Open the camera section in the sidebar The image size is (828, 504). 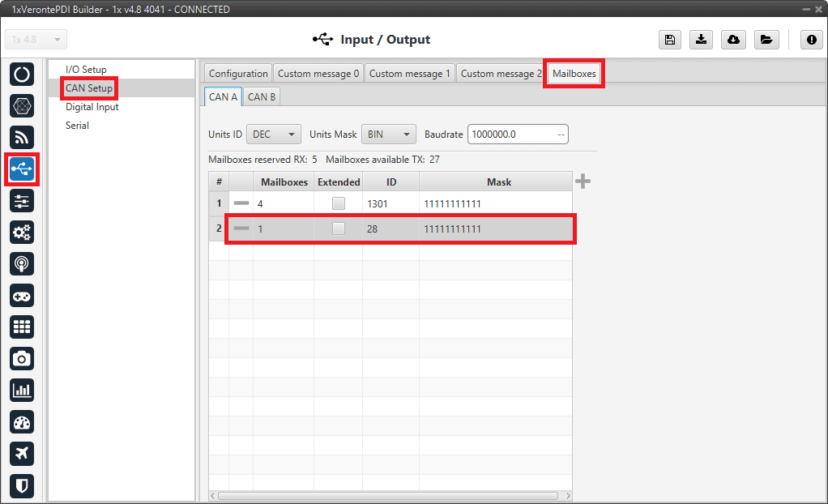pos(22,358)
